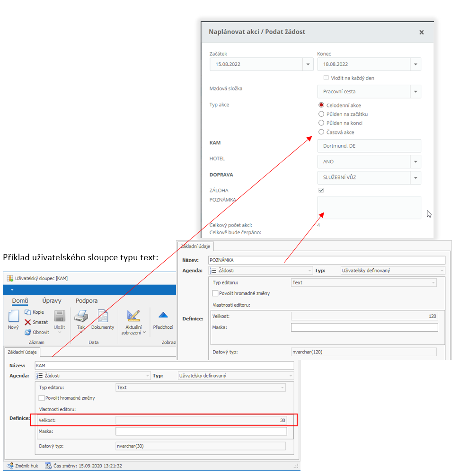Select Půlden na začátku radio button
459x476 pixels.
pyautogui.click(x=321, y=114)
